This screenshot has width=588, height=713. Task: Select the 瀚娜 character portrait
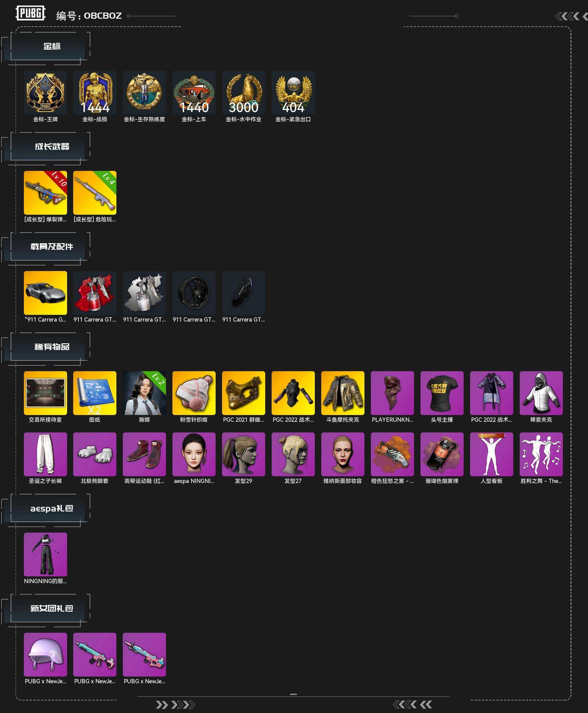click(144, 393)
